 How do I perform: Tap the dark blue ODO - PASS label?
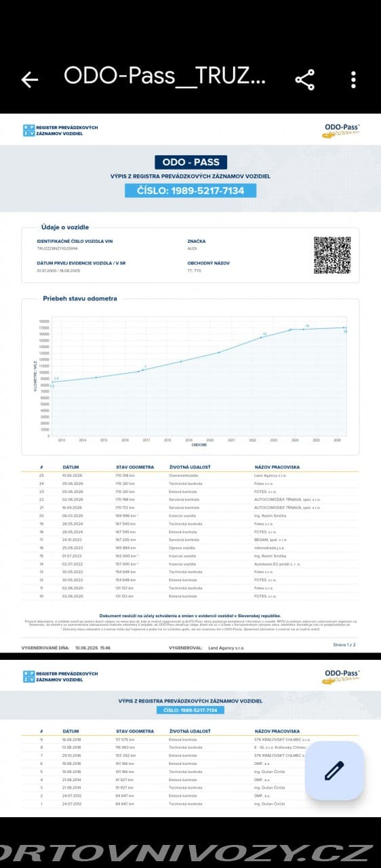click(x=190, y=162)
